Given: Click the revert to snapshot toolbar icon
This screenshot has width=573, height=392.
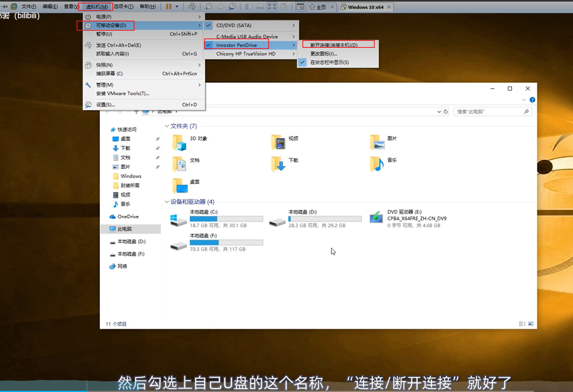Looking at the screenshot, I should click(220, 7).
